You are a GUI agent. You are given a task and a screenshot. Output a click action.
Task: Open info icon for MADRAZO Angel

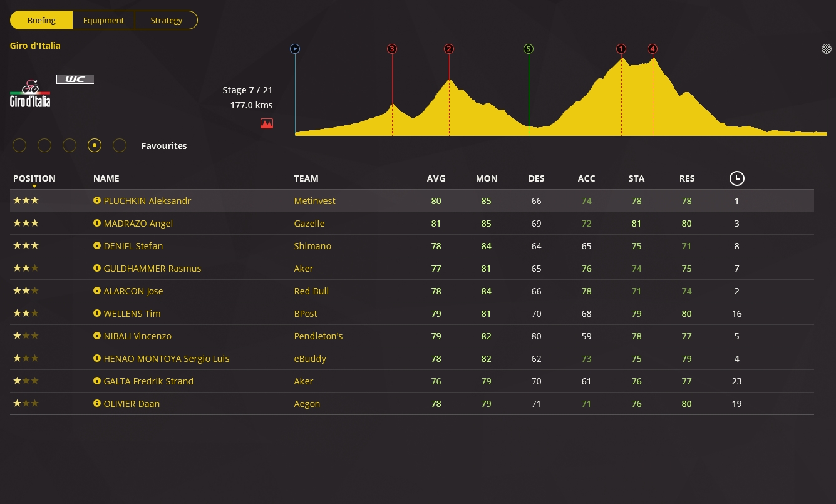(x=97, y=224)
